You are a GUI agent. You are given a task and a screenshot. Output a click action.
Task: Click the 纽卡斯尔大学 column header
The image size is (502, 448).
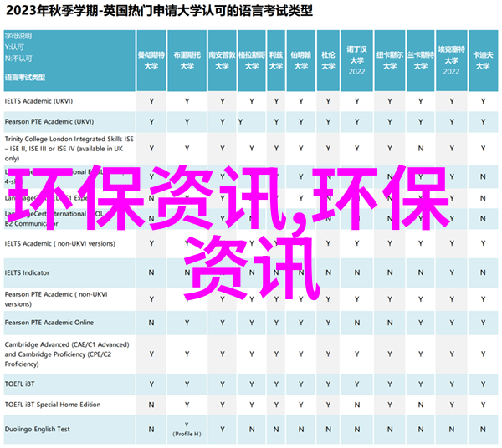pos(390,60)
